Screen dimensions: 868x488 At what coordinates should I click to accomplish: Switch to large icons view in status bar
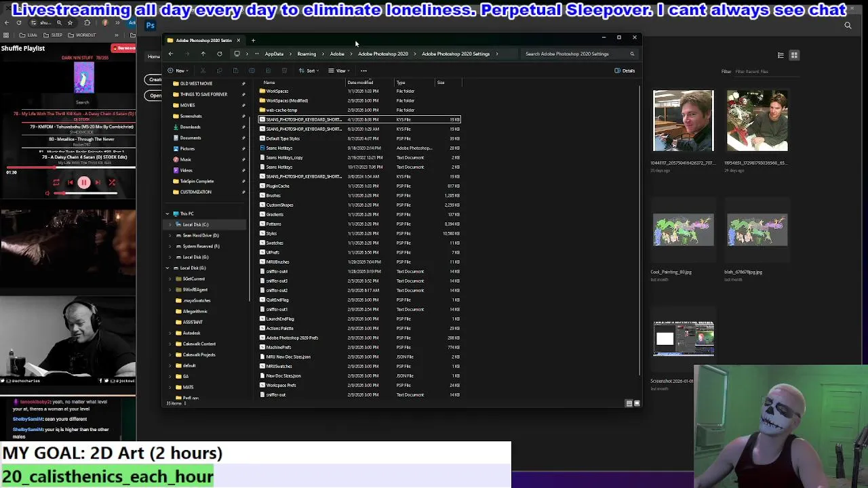(x=637, y=403)
